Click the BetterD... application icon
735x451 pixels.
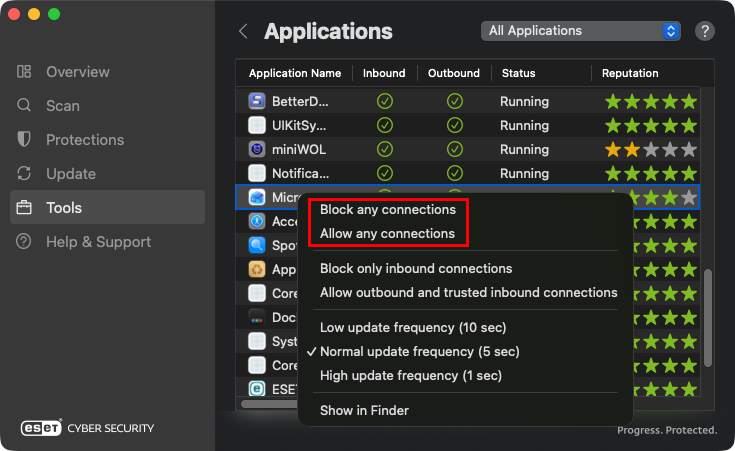pos(257,101)
